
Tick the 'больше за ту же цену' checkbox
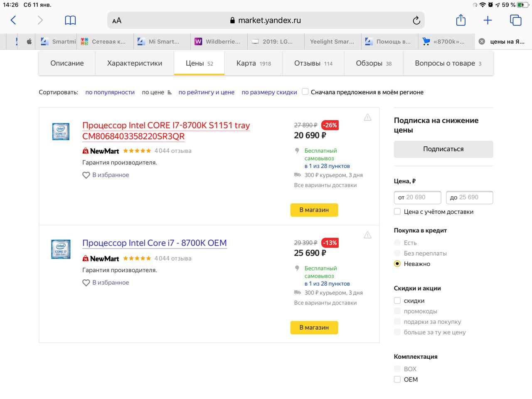397,332
